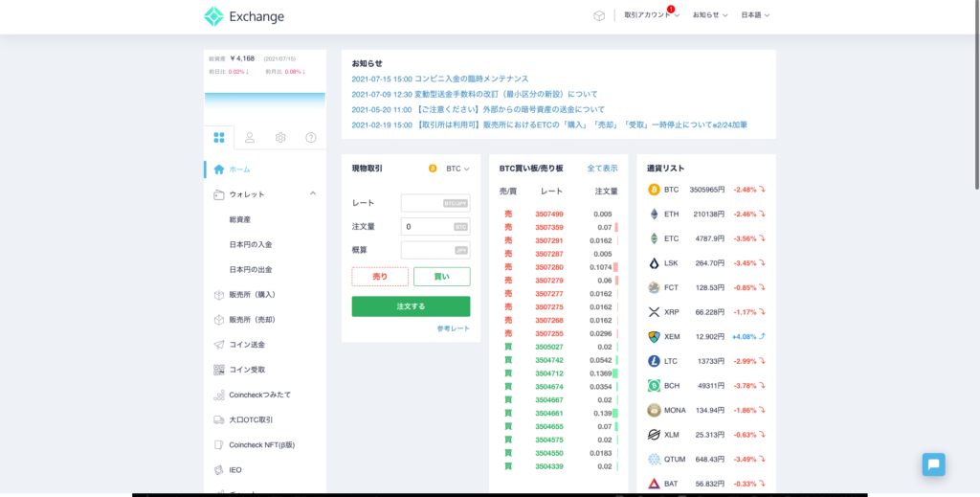The width and height of the screenshot is (980, 497).
Task: Open the chat support bubble icon
Action: (x=933, y=464)
